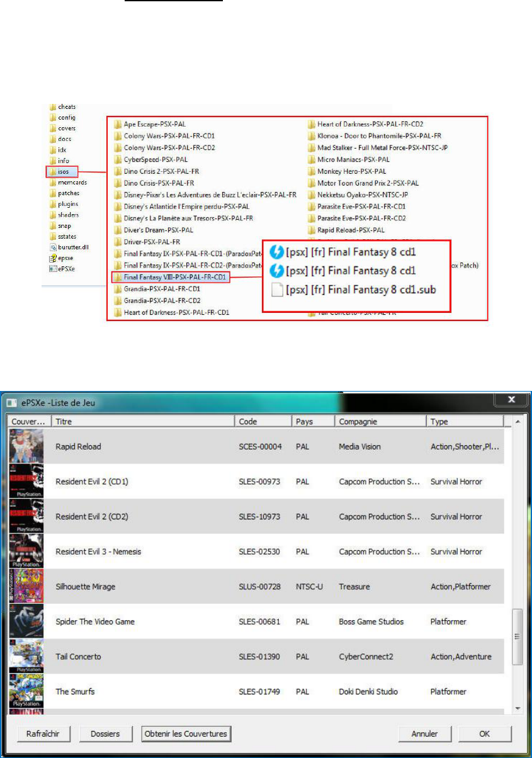
Task: Click The Smurfs cover thumbnail
Action: pyautogui.click(x=26, y=691)
